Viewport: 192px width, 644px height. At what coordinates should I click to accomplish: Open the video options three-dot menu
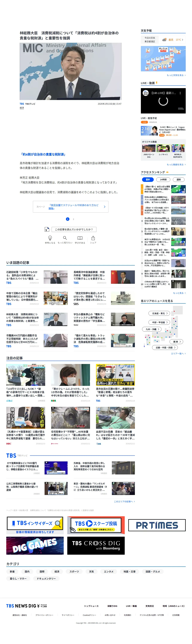[180, 93]
